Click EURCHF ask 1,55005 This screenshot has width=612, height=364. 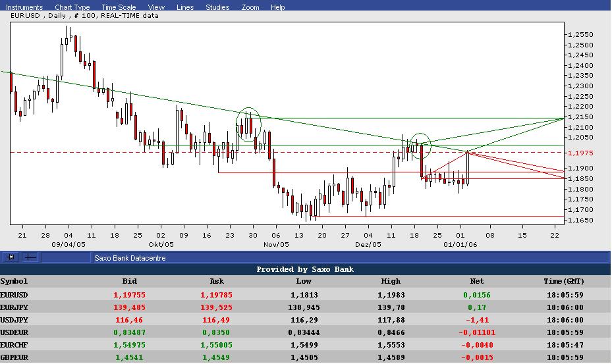click(216, 345)
